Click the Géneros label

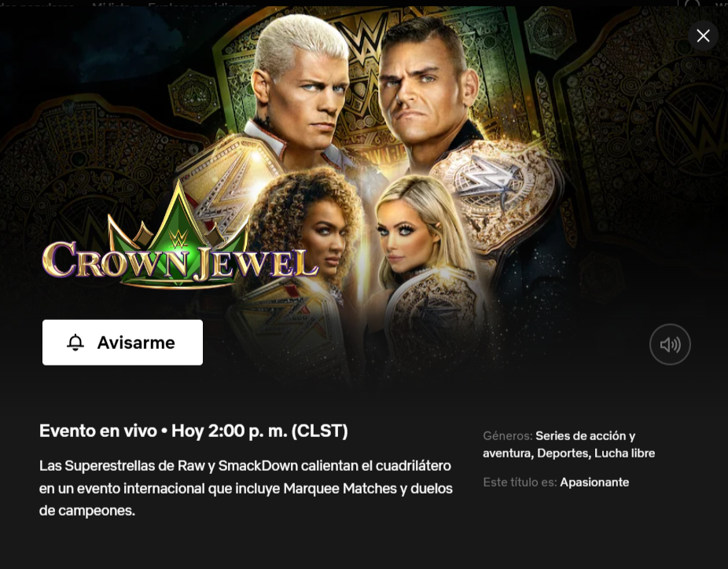click(507, 436)
